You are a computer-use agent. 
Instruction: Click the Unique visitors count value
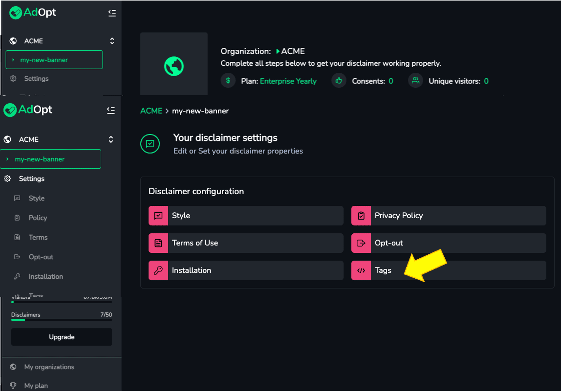tap(486, 81)
